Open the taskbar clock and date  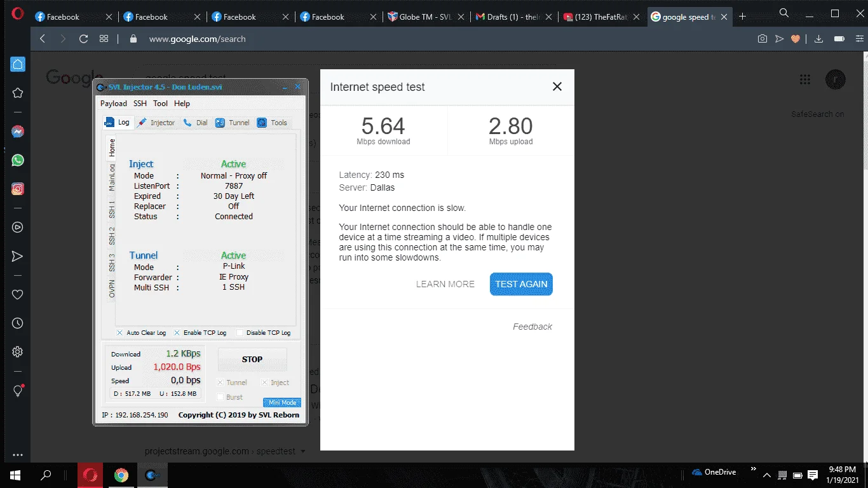point(844,475)
